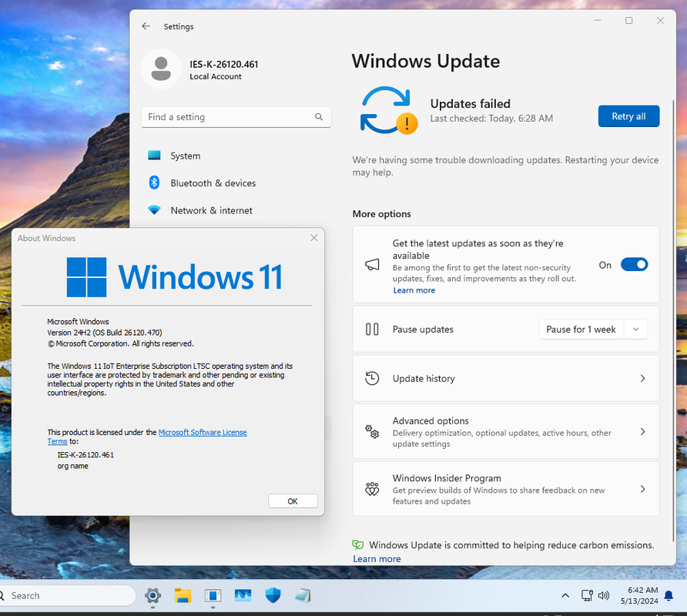Open Microsoft Software License link
The image size is (687, 616).
click(203, 432)
